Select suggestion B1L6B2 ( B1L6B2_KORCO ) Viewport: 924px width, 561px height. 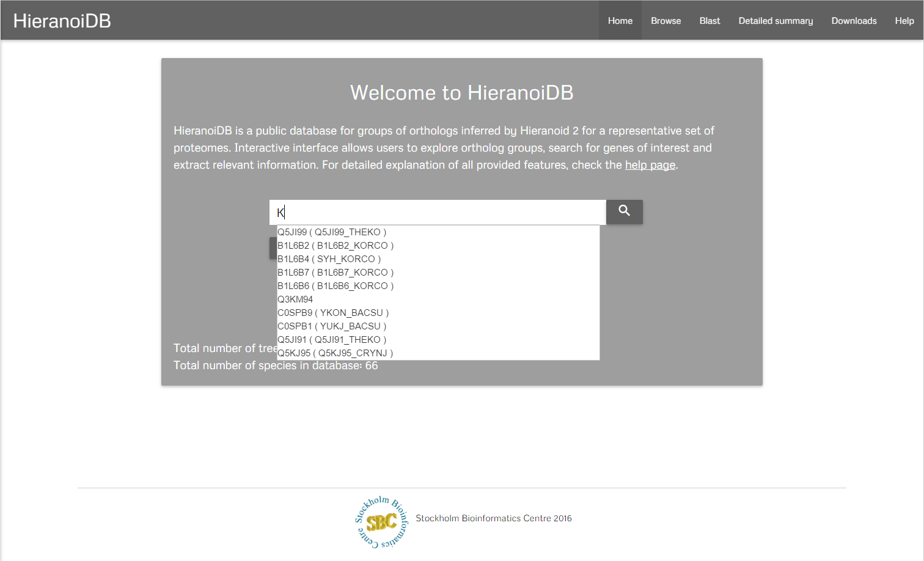tap(438, 246)
